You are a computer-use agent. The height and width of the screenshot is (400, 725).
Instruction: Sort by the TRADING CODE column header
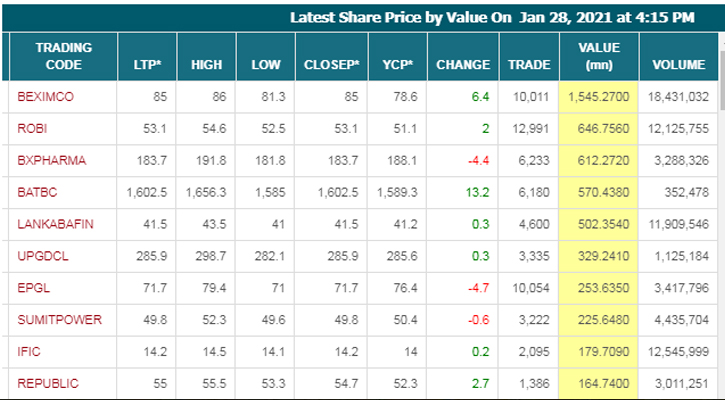click(64, 56)
